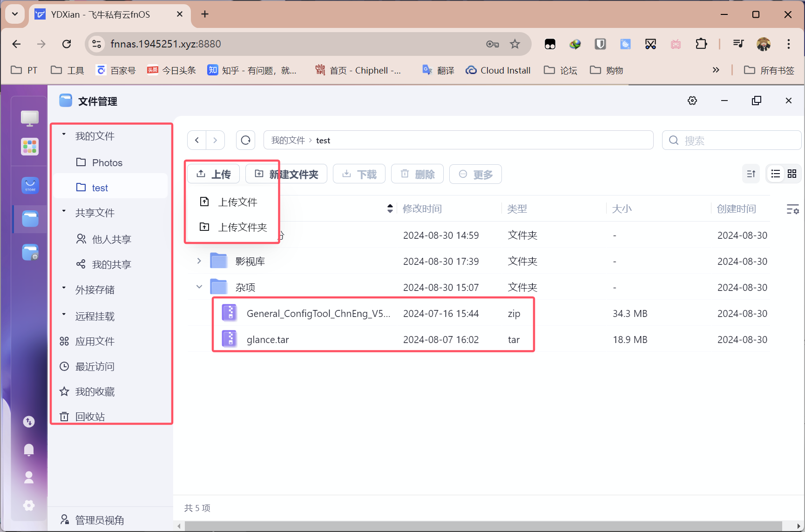Switch to grid view
Screen dimensions: 805x532
(792, 174)
